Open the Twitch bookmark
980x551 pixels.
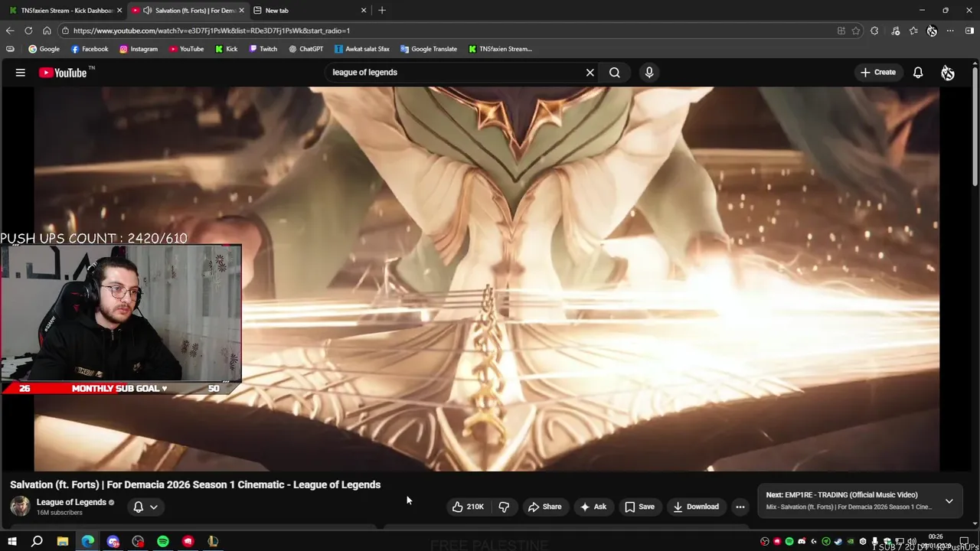(263, 49)
